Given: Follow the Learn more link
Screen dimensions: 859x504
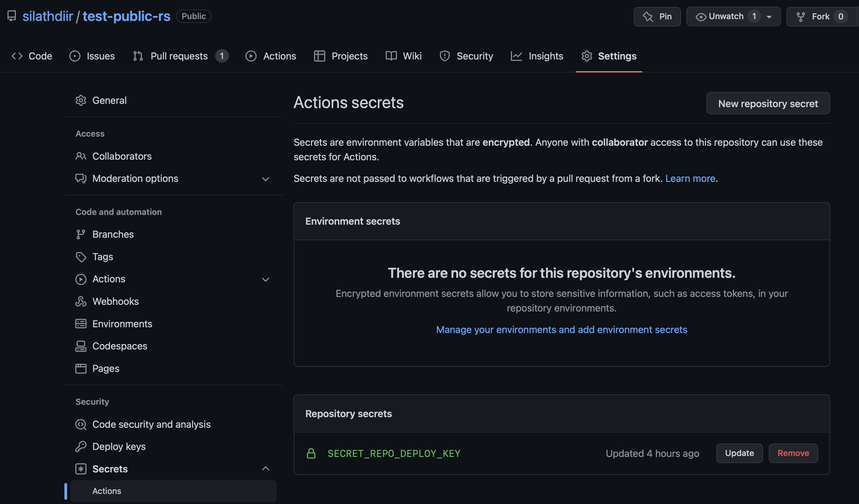Looking at the screenshot, I should 690,178.
